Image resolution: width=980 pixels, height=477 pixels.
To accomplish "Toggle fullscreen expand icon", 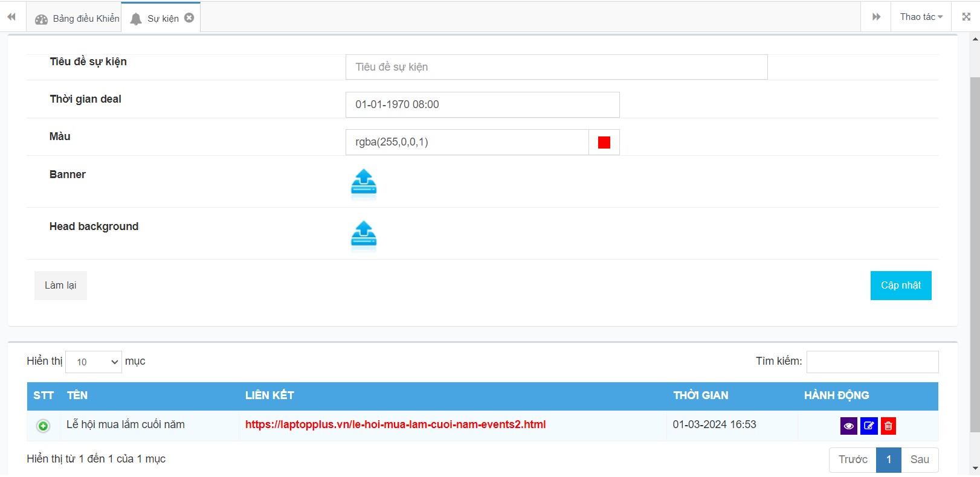I will coord(966,17).
